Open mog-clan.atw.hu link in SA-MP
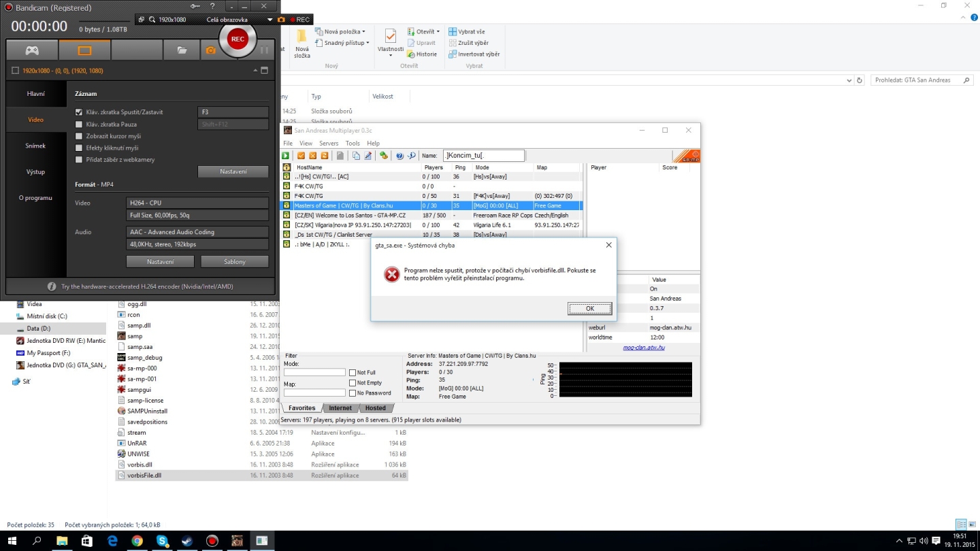 (x=644, y=348)
